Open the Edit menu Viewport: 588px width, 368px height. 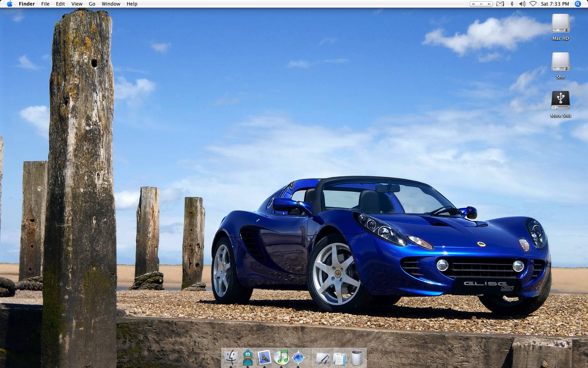coord(61,4)
